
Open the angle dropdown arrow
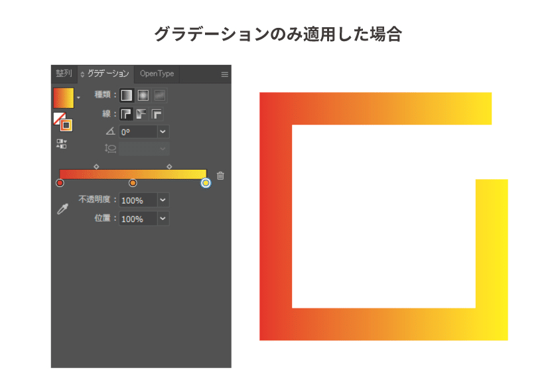[x=163, y=132]
